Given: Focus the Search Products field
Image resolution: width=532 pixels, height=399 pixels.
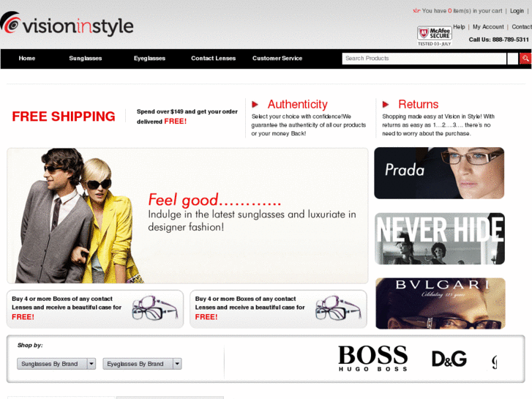Looking at the screenshot, I should click(x=424, y=59).
